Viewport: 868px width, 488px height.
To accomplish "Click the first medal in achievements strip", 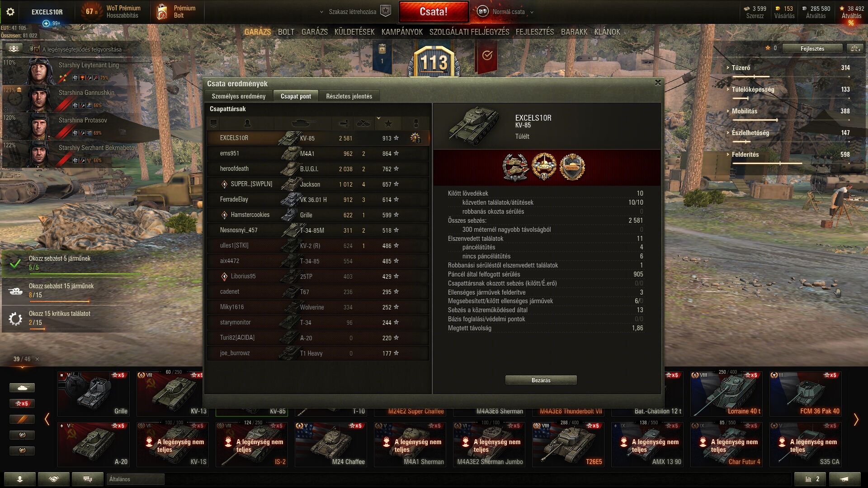I will pyautogui.click(x=515, y=167).
